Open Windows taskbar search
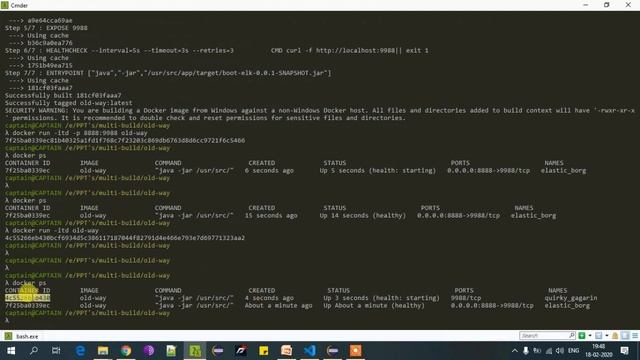The image size is (640, 360). click(x=34, y=351)
